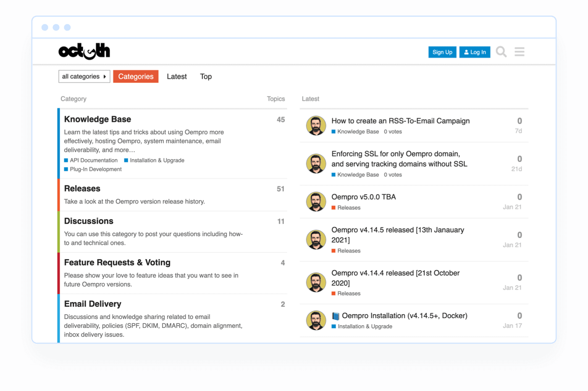The height and width of the screenshot is (391, 588).
Task: Click the Log In button
Action: pyautogui.click(x=475, y=52)
